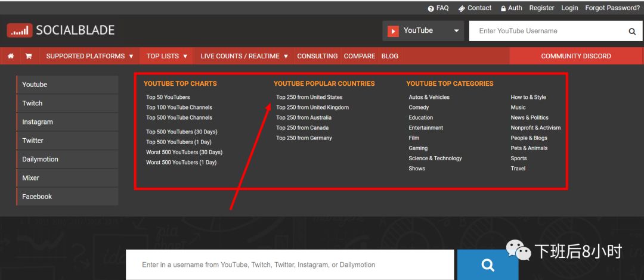The width and height of the screenshot is (644, 280).
Task: Expand the Supported Platforms menu
Action: (x=89, y=56)
